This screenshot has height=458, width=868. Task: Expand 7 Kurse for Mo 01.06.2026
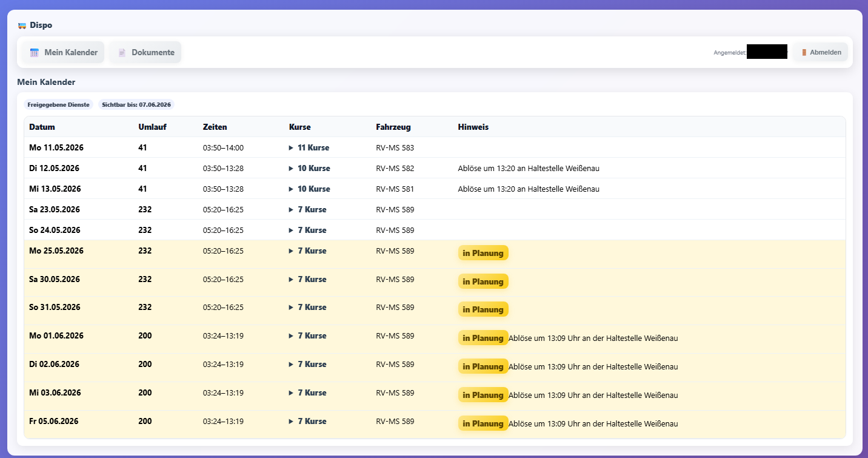[307, 335]
